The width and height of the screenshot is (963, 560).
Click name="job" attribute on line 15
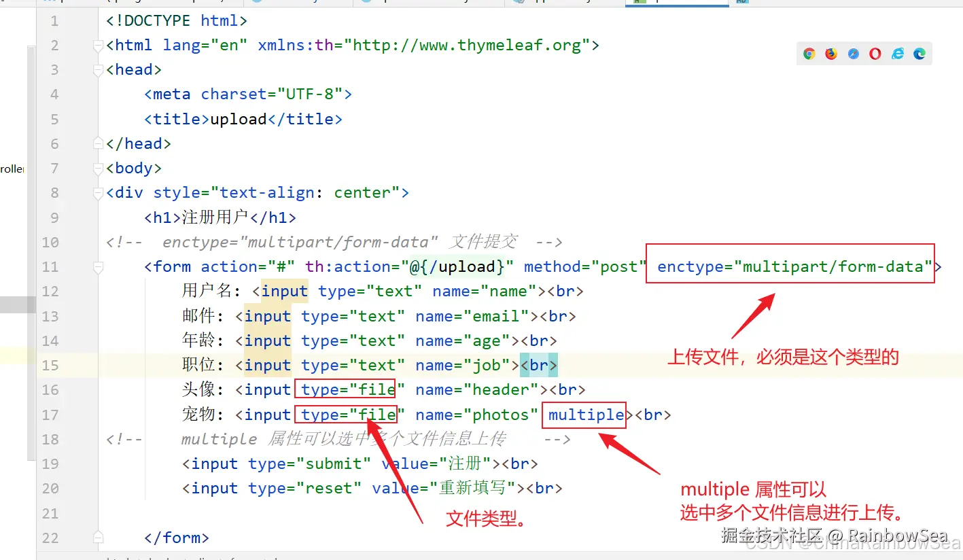click(x=463, y=365)
